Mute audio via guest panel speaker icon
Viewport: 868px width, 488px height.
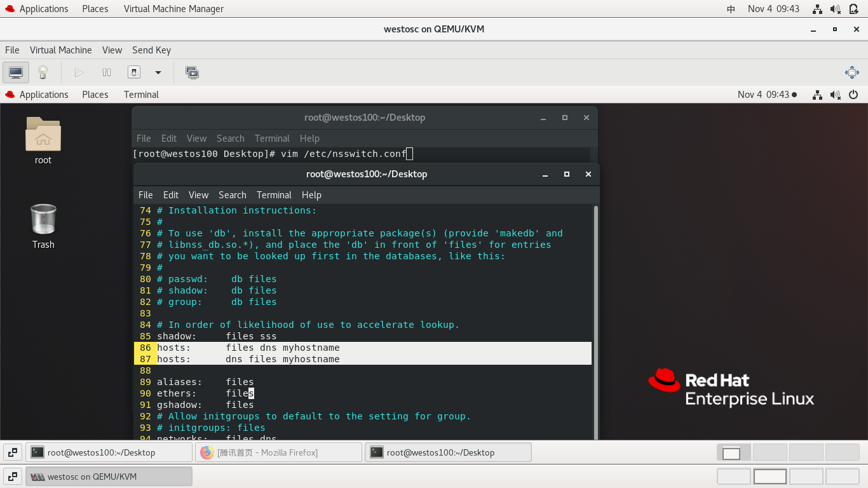pos(835,95)
